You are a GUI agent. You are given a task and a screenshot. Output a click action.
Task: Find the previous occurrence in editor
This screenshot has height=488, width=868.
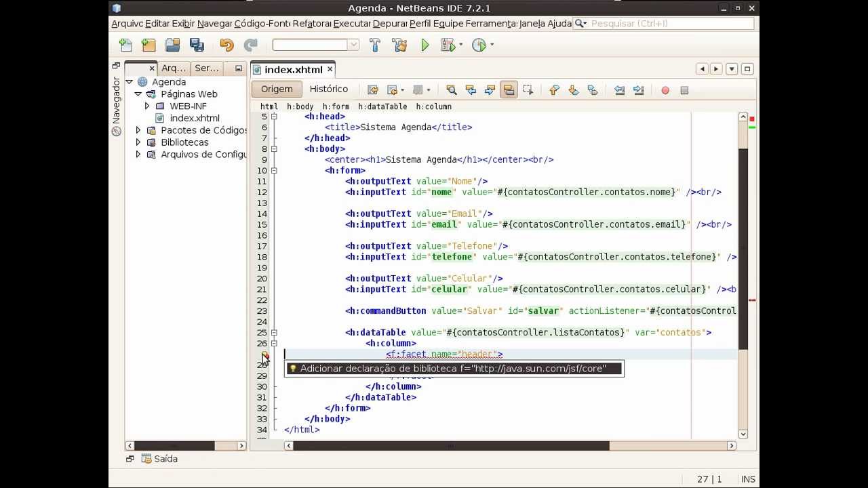point(471,89)
